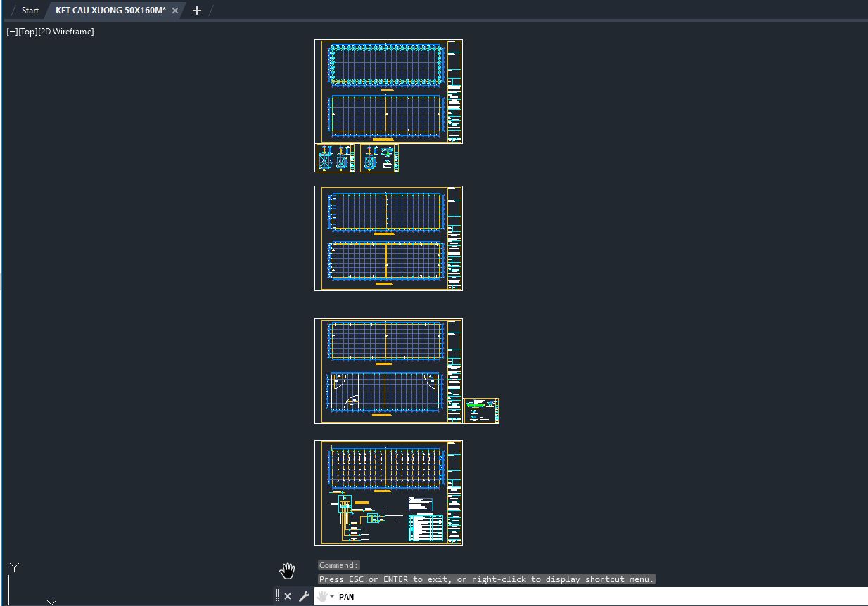Grab the command line grip handle
Screen dimensions: 868x606
tap(277, 596)
